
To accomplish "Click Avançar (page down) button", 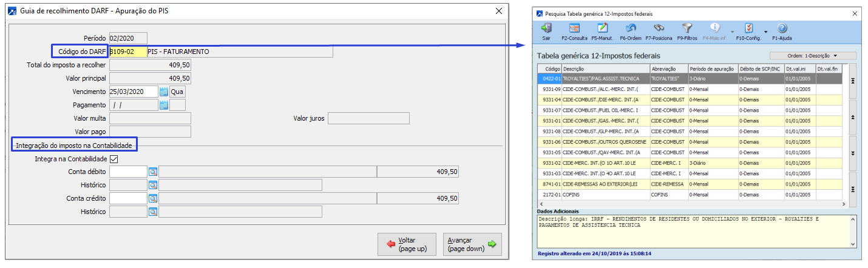I will [472, 244].
